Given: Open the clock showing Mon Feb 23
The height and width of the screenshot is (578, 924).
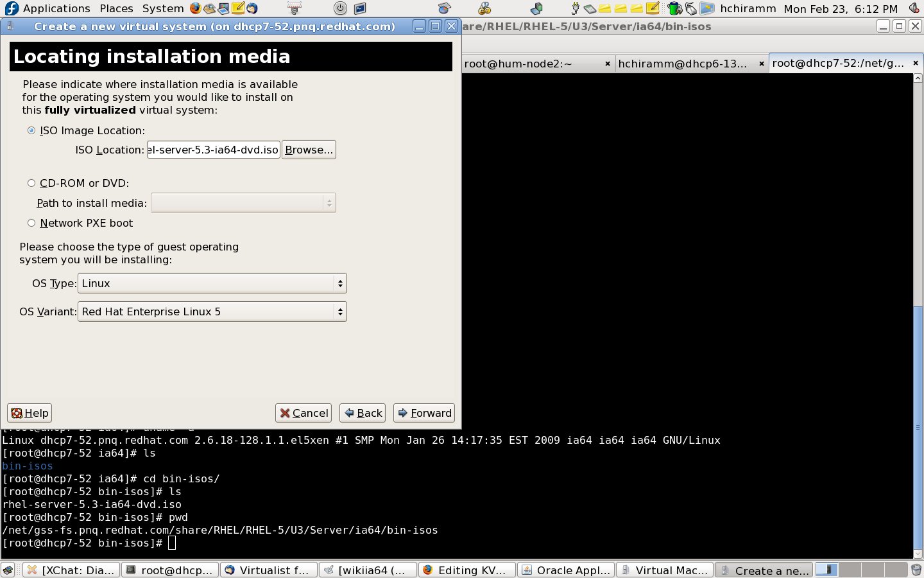Looking at the screenshot, I should [x=841, y=8].
